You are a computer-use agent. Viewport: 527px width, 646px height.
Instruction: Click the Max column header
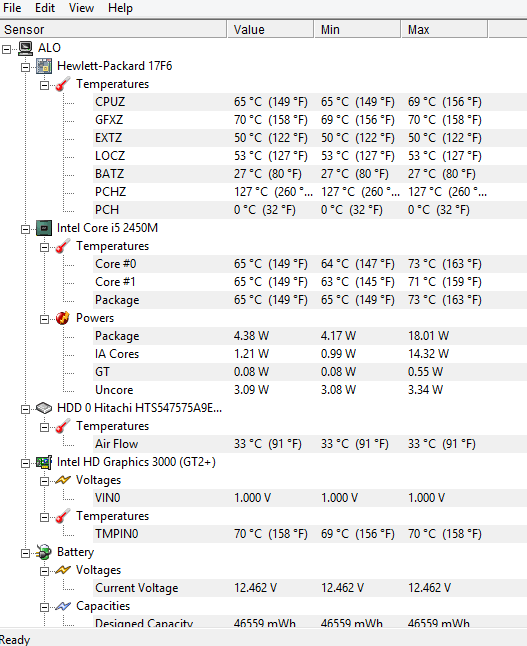(444, 30)
